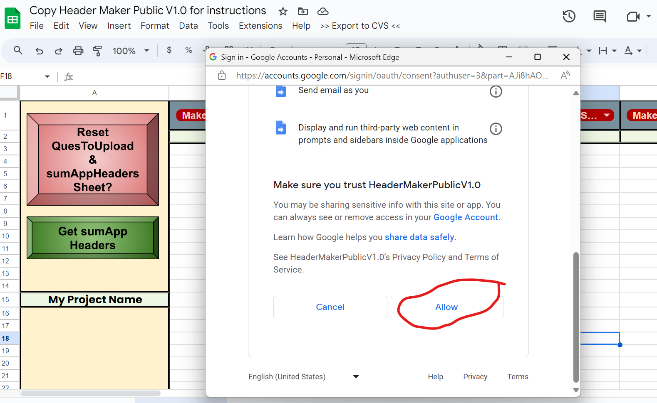The image size is (657, 403).
Task: Open the text rotation toolbar icon
Action: (628, 51)
